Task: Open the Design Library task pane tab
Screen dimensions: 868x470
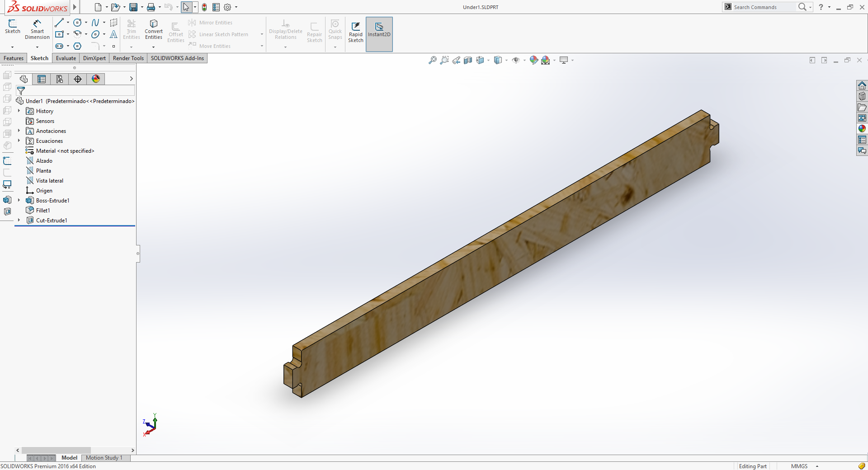Action: pyautogui.click(x=862, y=96)
